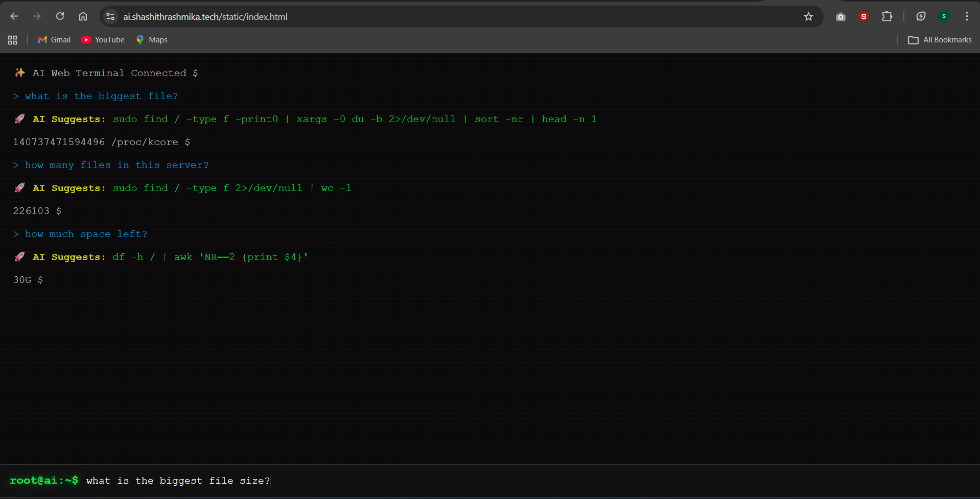Click the performance speedometer icon in toolbar

pyautogui.click(x=921, y=17)
